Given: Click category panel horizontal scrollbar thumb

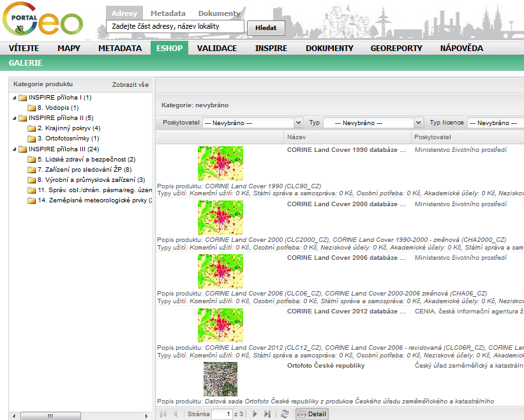Looking at the screenshot, I should tap(50, 416).
